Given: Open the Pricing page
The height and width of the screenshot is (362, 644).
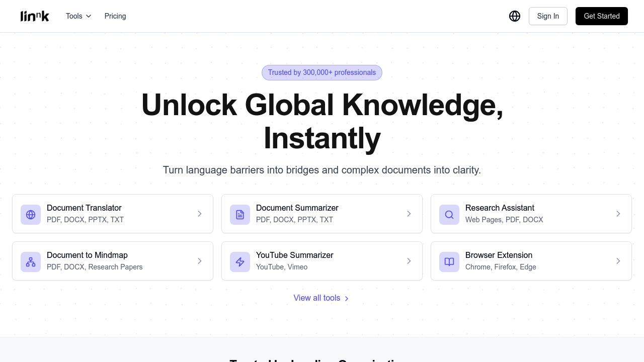Looking at the screenshot, I should [115, 16].
